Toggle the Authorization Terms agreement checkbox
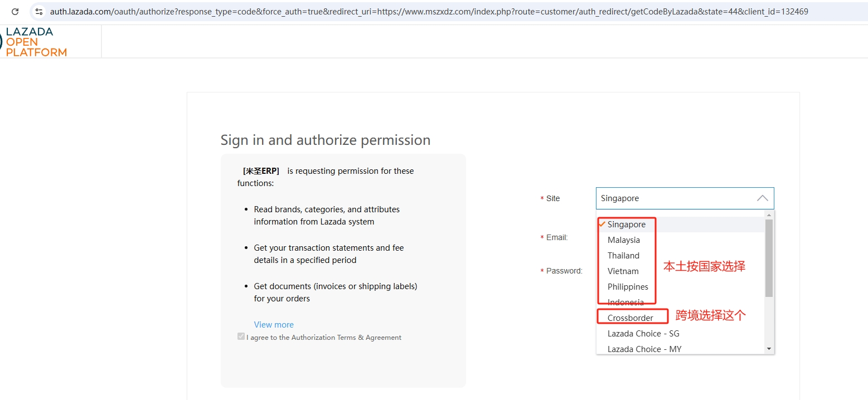Screen dimensions: 868x400 click(241, 336)
